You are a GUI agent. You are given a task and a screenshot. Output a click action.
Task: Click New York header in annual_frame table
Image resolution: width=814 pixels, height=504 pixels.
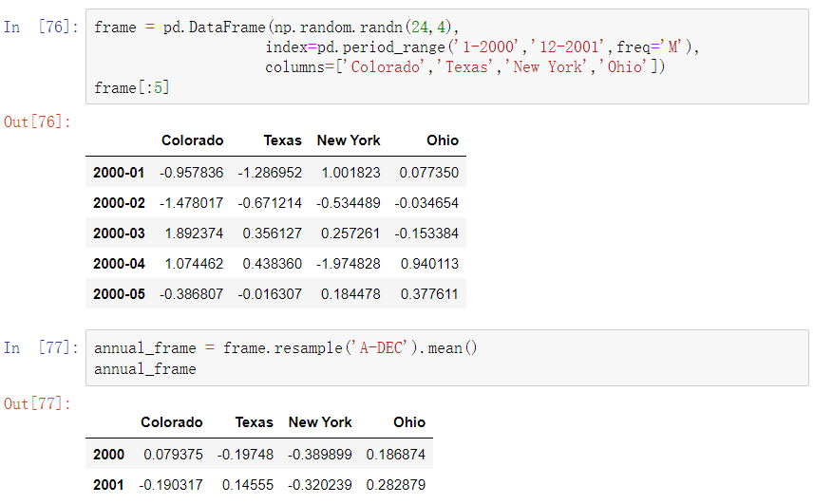320,422
